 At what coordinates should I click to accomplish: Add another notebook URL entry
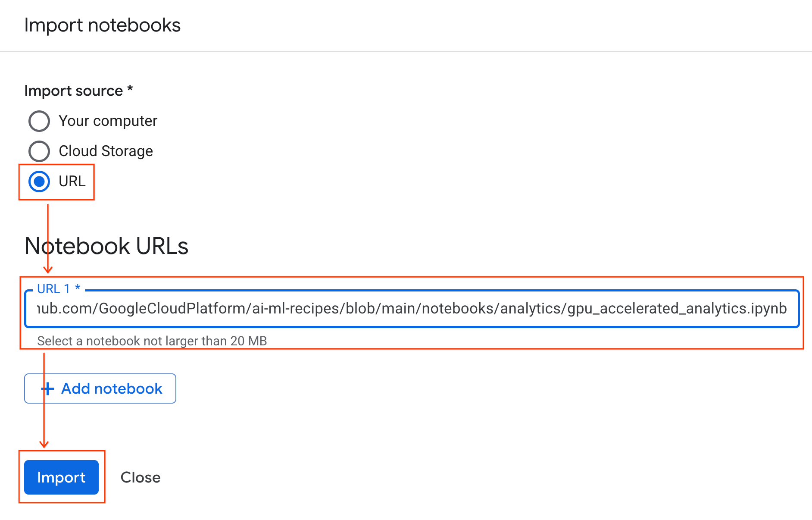[100, 388]
